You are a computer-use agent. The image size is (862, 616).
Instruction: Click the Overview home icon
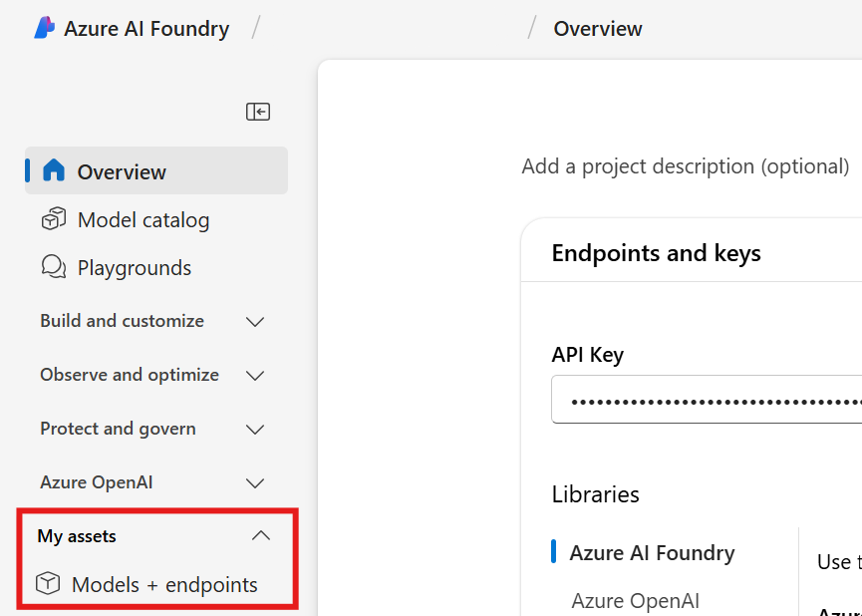[x=54, y=171]
